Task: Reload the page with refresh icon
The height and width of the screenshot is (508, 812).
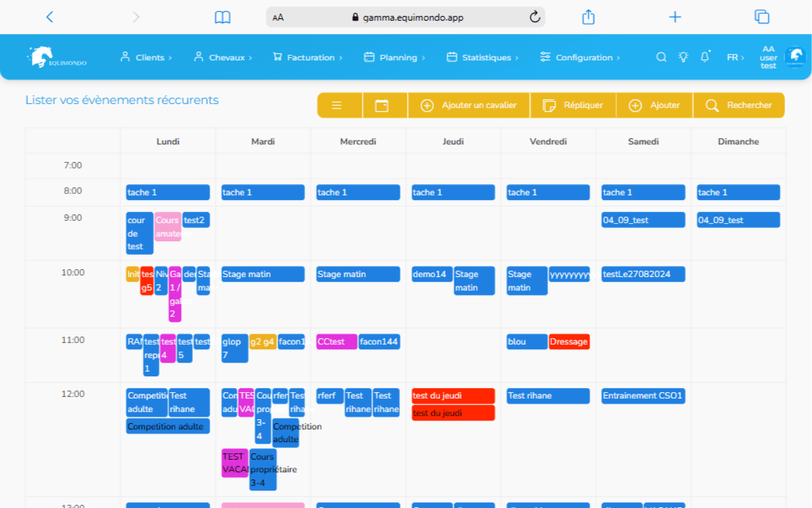Action: (x=534, y=17)
